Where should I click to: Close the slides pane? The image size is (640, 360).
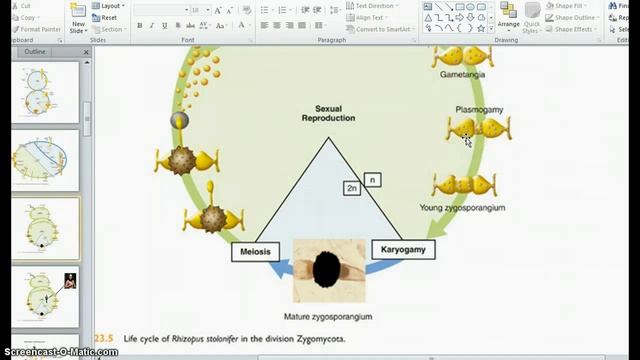tap(86, 52)
